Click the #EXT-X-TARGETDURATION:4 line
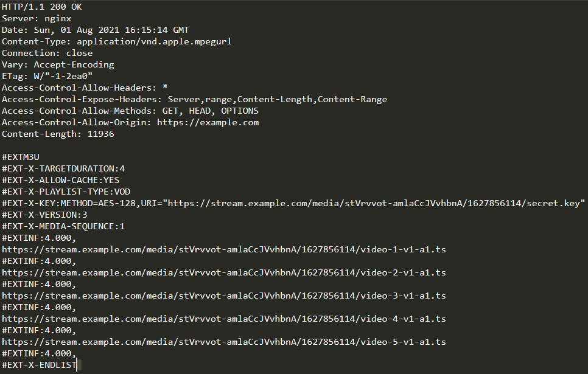The image size is (588, 374). pos(63,169)
